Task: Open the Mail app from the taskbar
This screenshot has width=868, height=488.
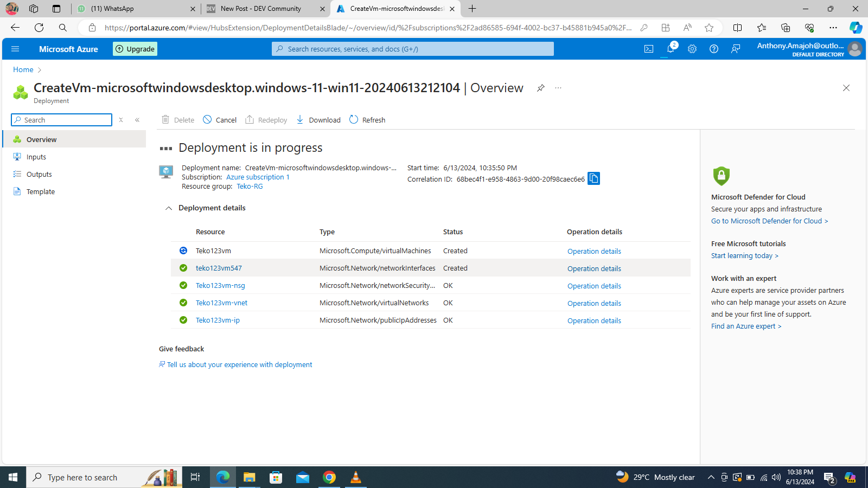Action: tap(303, 477)
